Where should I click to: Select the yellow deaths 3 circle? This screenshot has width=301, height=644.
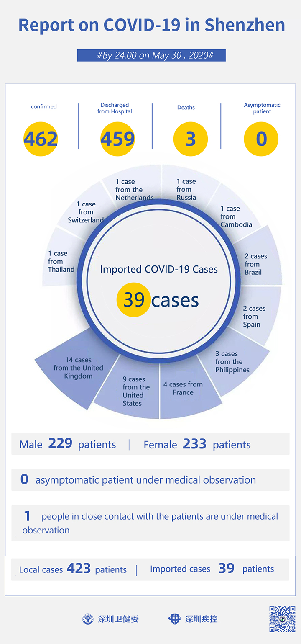click(191, 139)
